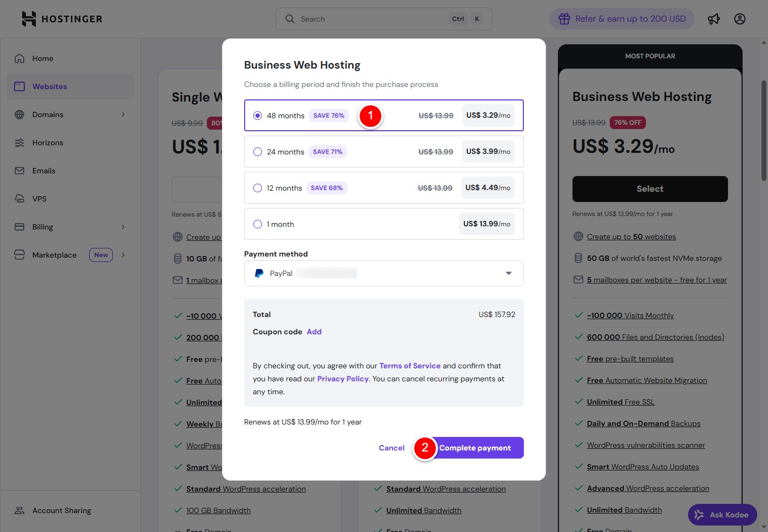The image size is (768, 532).
Task: Open the user profile icon
Action: point(740,19)
